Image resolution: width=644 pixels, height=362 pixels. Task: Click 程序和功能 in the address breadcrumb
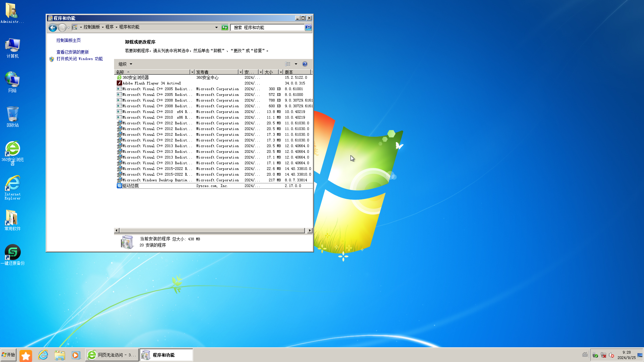coord(129,27)
